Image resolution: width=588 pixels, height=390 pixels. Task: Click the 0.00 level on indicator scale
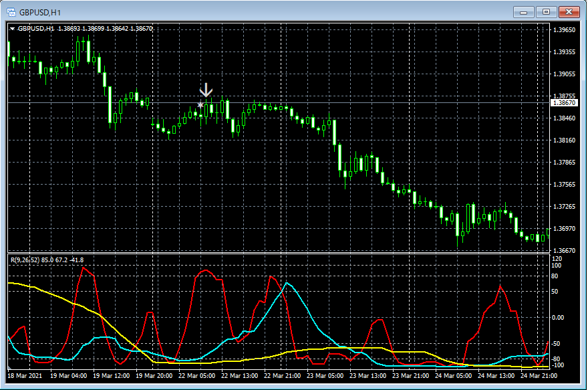point(559,318)
